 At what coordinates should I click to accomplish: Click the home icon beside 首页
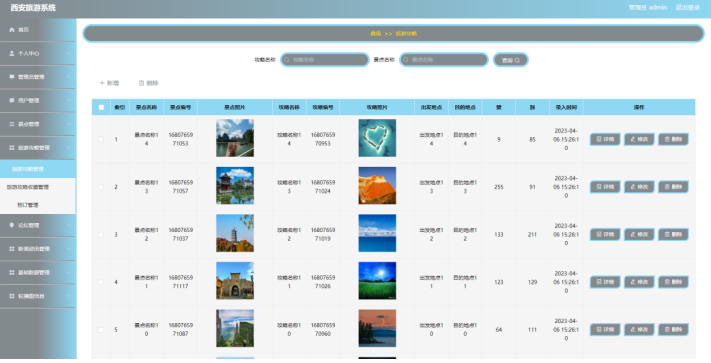[12, 30]
